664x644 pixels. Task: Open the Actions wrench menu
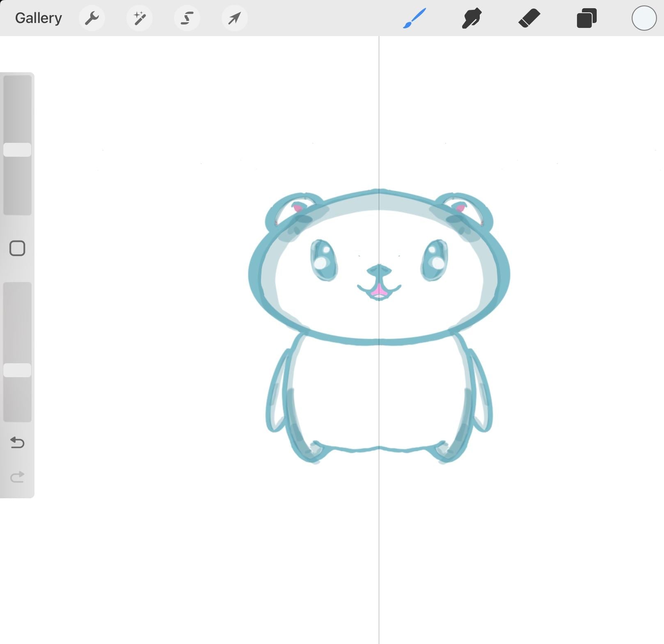coord(92,18)
